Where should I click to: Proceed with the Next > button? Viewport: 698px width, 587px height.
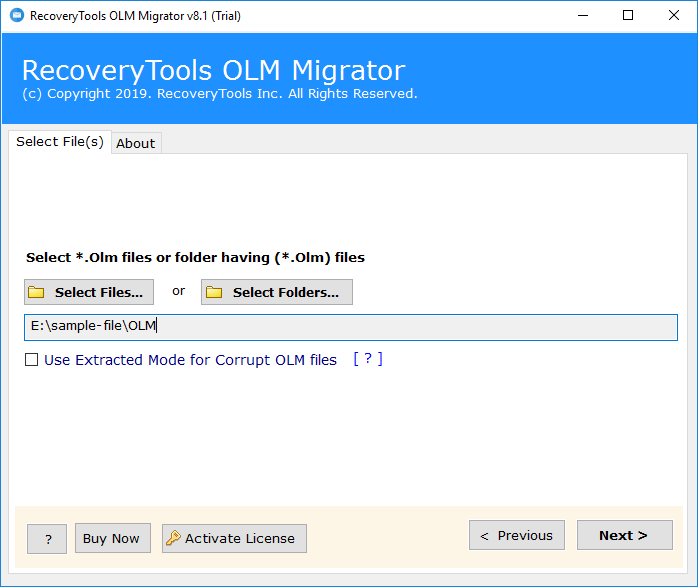click(x=625, y=535)
